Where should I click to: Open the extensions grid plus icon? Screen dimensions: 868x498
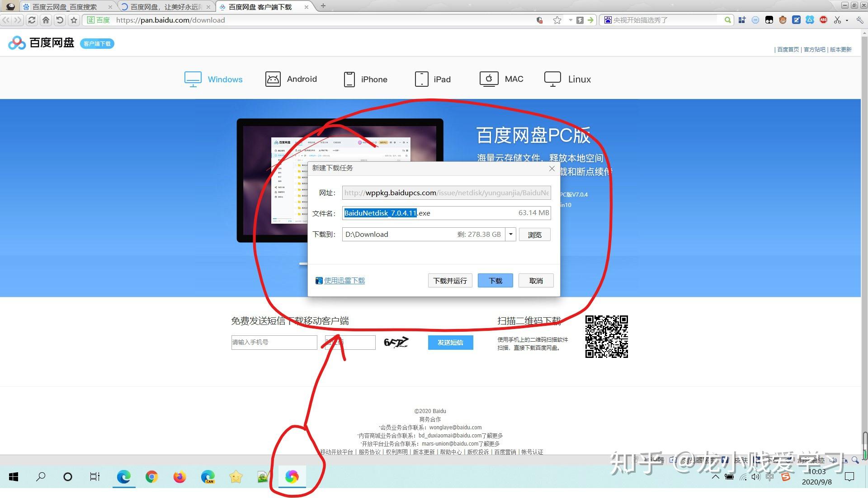742,20
